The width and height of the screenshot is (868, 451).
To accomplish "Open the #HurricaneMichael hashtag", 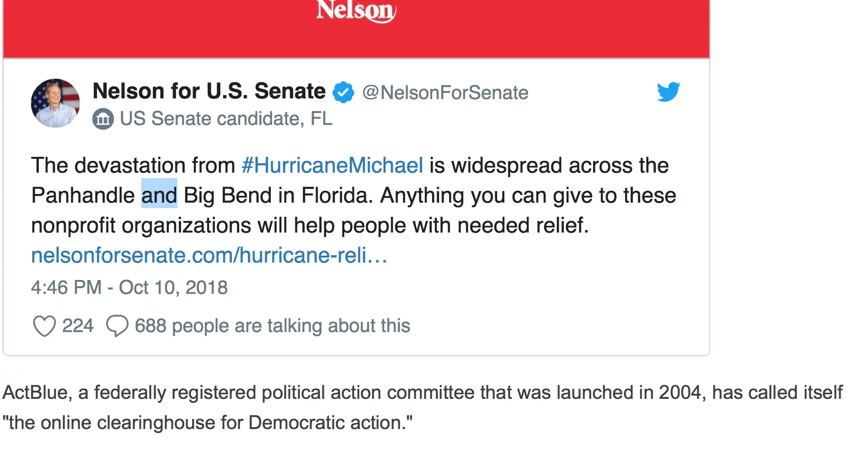I will point(332,165).
